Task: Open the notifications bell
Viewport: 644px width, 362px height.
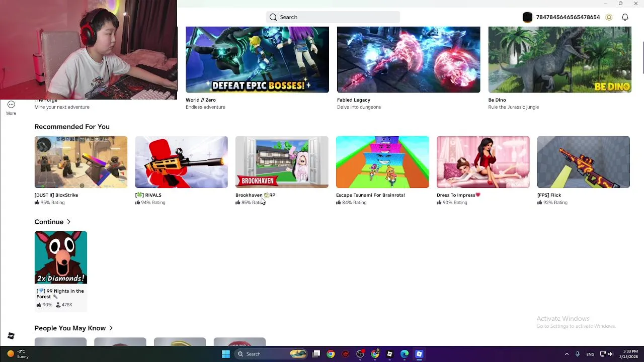Action: point(625,17)
